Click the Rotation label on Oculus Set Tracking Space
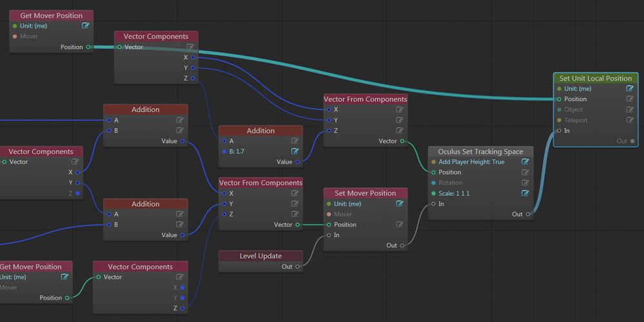The image size is (644, 322). click(x=451, y=183)
